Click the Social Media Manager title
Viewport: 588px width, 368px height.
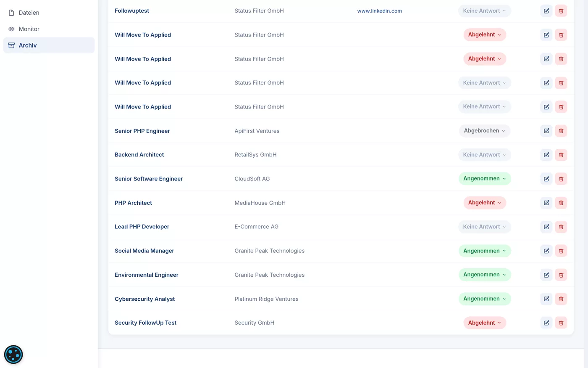point(144,251)
